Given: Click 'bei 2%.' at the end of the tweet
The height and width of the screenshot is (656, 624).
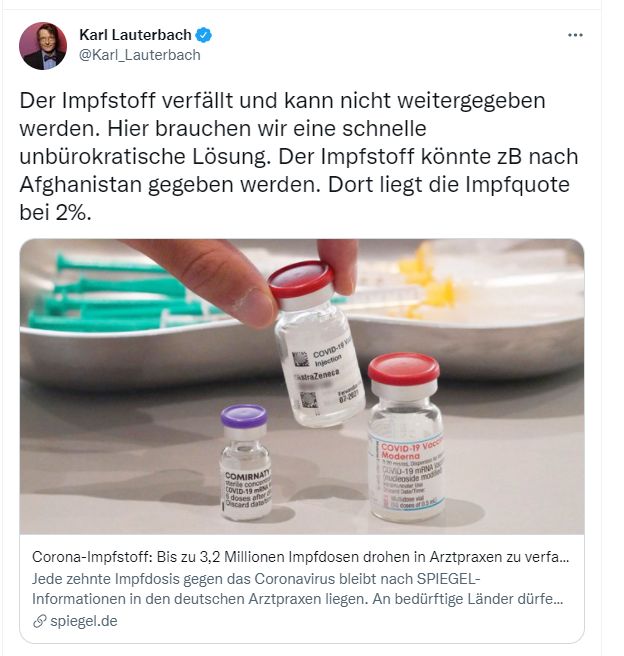Looking at the screenshot, I should (x=55, y=213).
